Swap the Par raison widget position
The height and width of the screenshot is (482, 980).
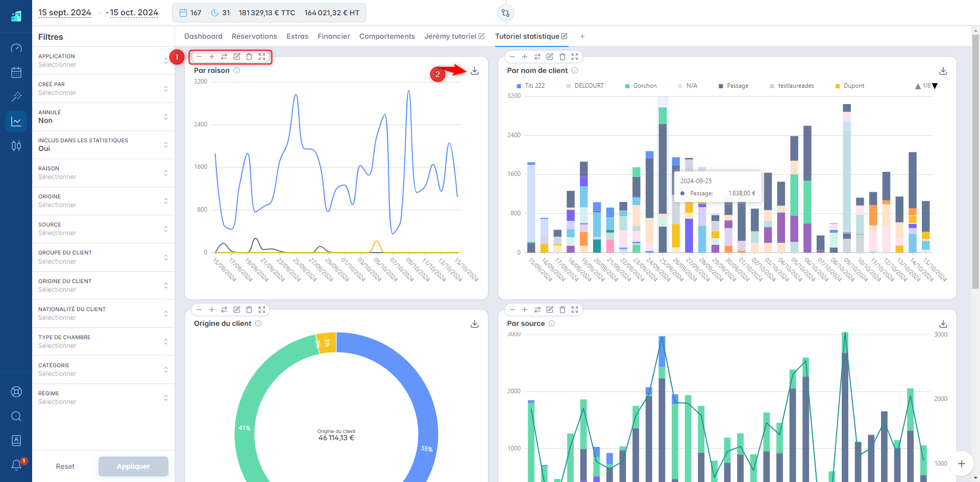(x=224, y=57)
